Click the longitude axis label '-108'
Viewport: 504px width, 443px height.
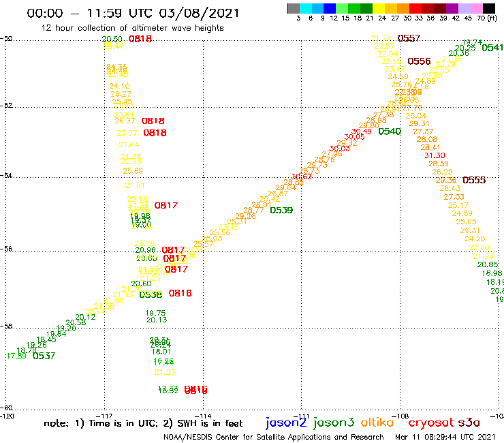(x=400, y=416)
